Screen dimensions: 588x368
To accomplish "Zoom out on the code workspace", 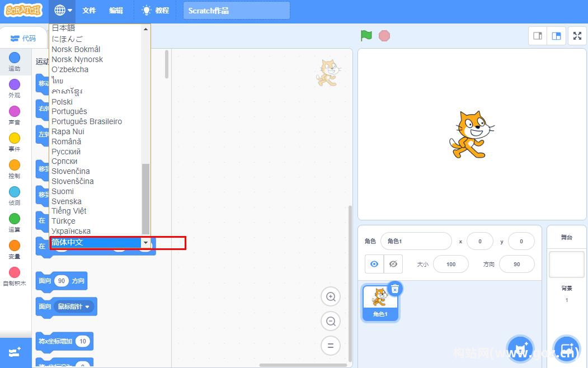I will click(331, 321).
